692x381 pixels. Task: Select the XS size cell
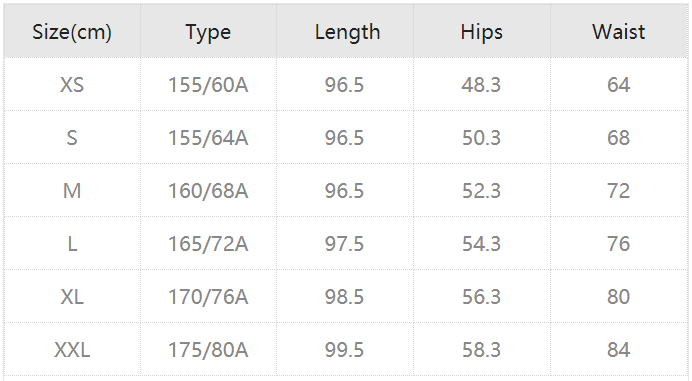pyautogui.click(x=72, y=84)
